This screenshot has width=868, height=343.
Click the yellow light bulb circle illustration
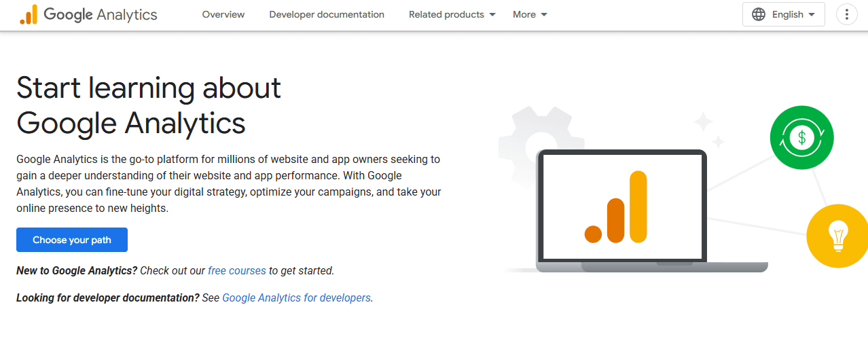pos(838,236)
